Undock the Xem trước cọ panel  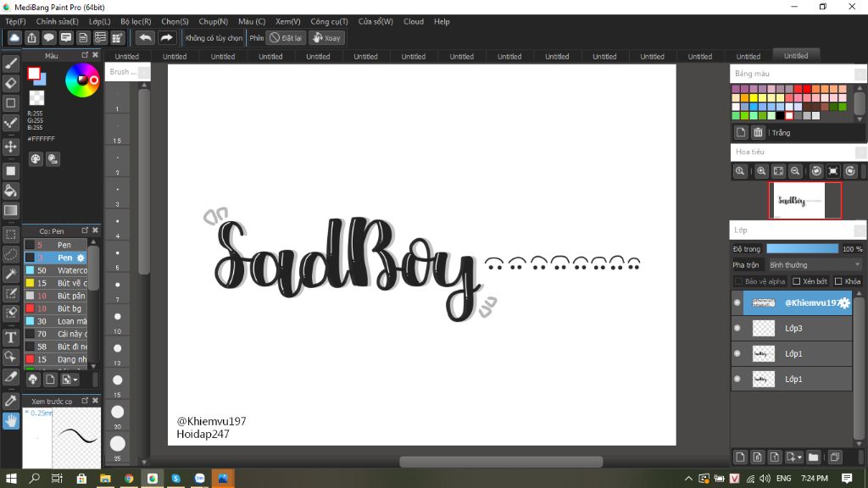pyautogui.click(x=85, y=400)
